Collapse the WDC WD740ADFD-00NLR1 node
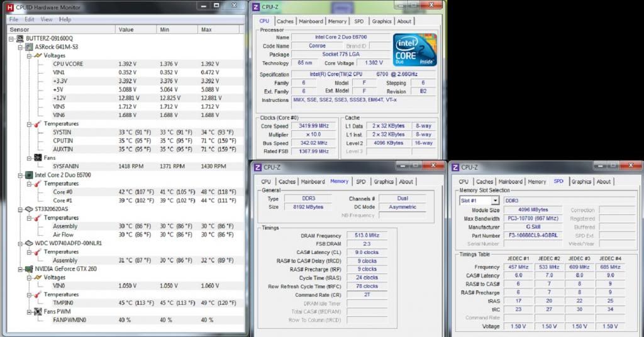 [20, 243]
